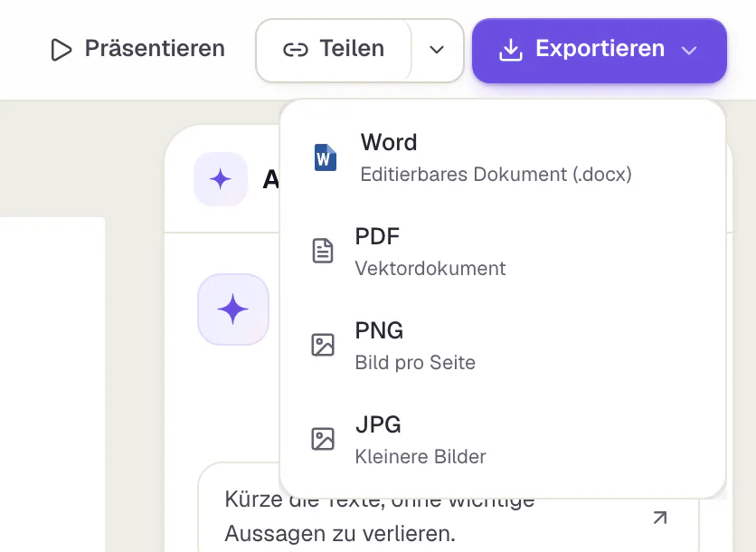Viewport: 756px width, 552px height.
Task: Click the small sparkle icon in panel header
Action: click(221, 179)
